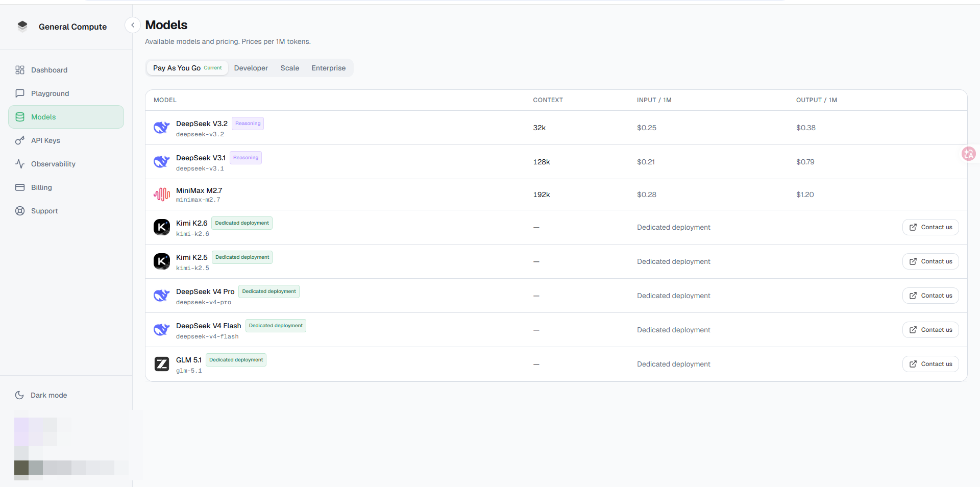Select the Models database icon
980x487 pixels.
point(20,117)
